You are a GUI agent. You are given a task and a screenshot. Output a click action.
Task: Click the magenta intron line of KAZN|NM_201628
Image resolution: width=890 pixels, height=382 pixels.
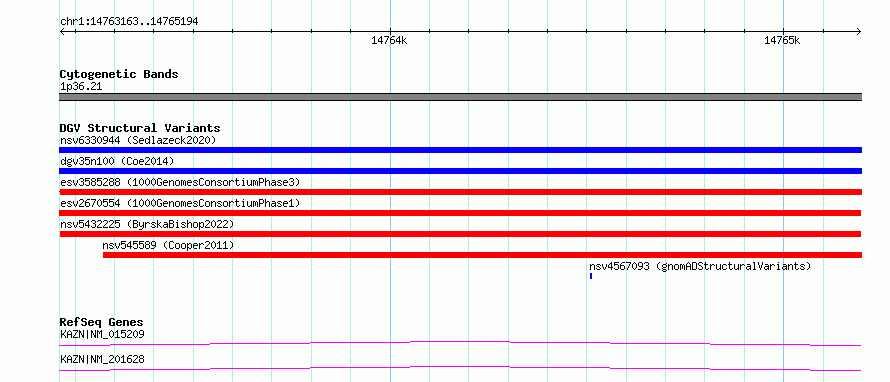coord(460,368)
